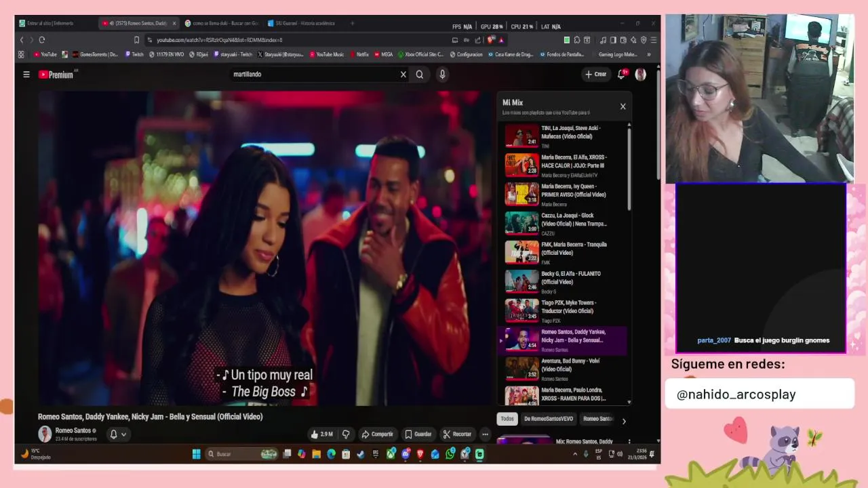Open the Netflix bookmark

359,54
